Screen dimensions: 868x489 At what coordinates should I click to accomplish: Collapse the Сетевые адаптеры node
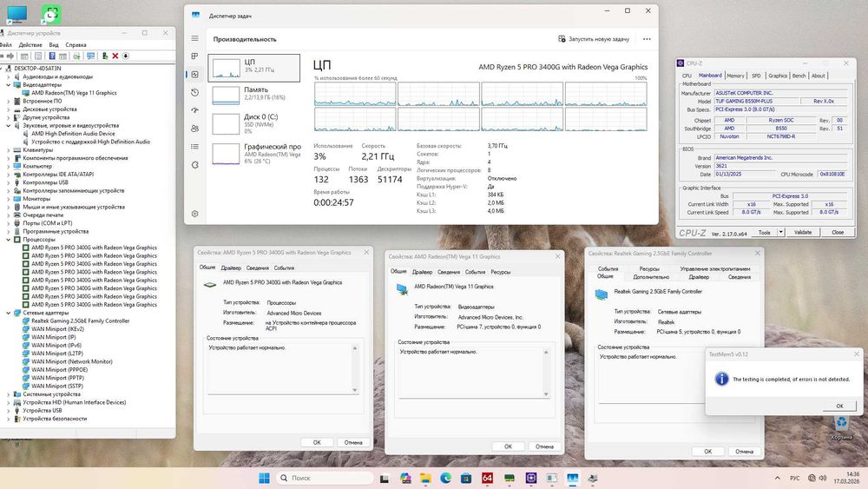point(9,313)
